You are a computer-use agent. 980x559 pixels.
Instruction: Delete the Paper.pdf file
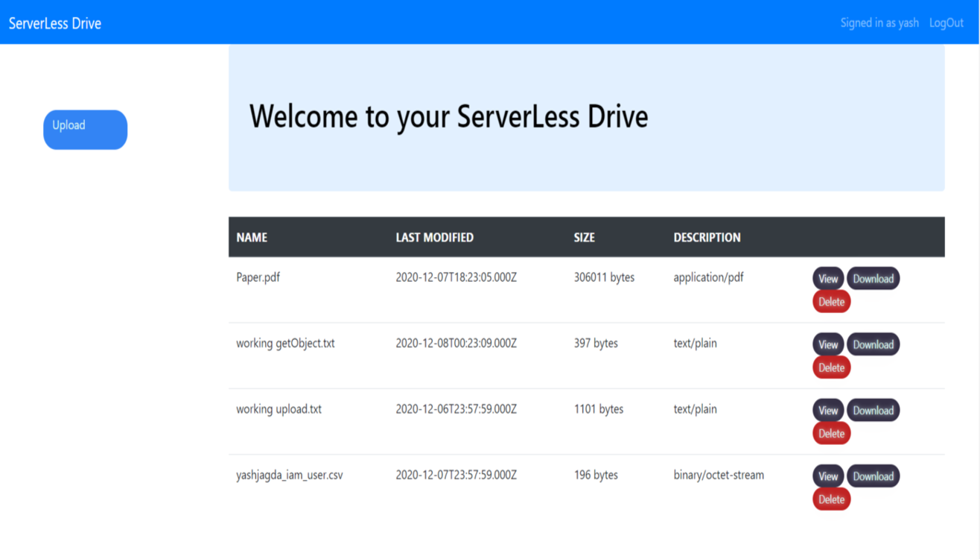click(x=831, y=302)
